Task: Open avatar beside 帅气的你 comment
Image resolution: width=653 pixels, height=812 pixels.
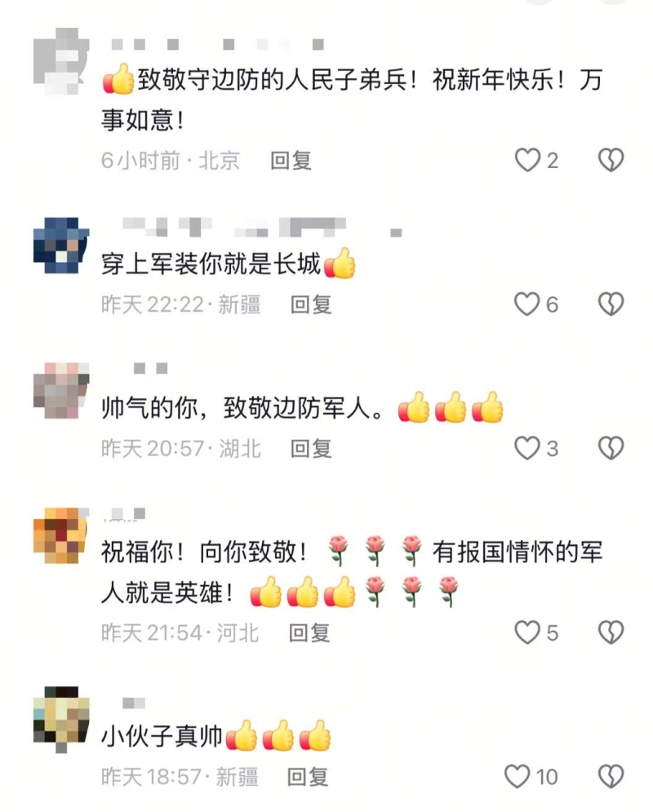Action: tap(61, 390)
